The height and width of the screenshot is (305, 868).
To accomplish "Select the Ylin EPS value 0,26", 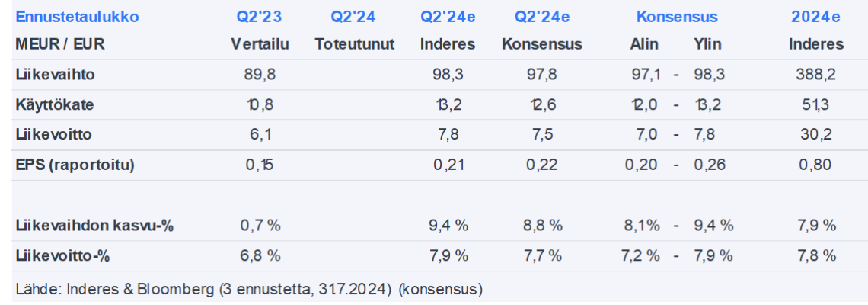I will 707,164.
